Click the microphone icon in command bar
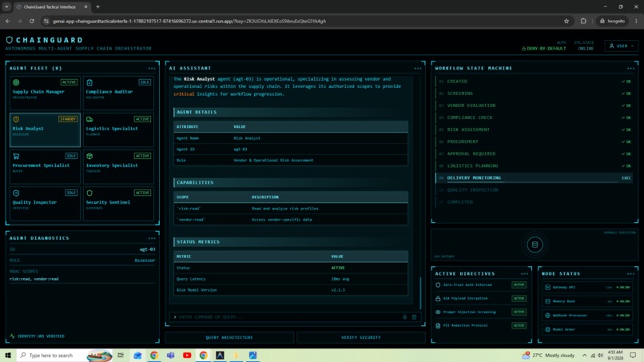This screenshot has width=644, height=362. point(404,316)
